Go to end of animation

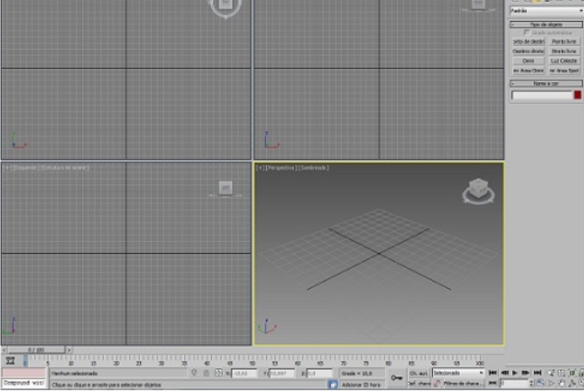click(x=537, y=373)
